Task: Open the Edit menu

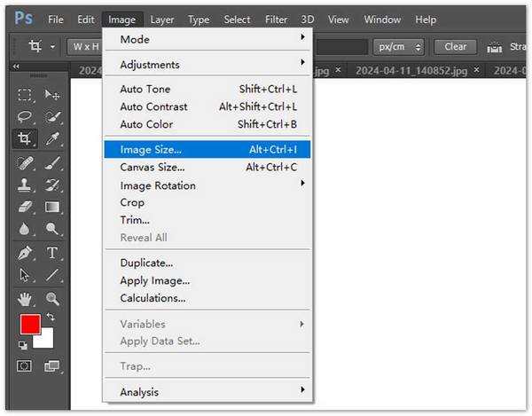Action: (85, 20)
